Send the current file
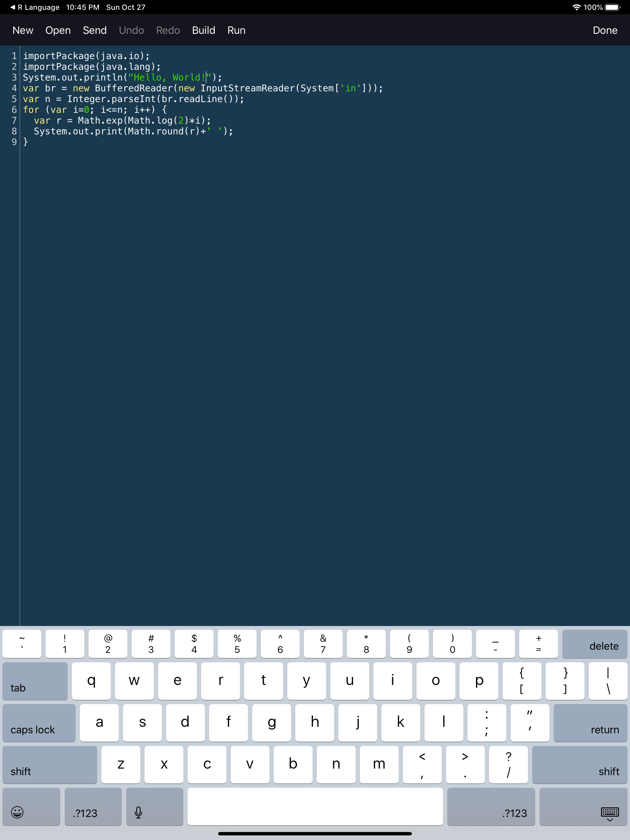 pyautogui.click(x=94, y=30)
